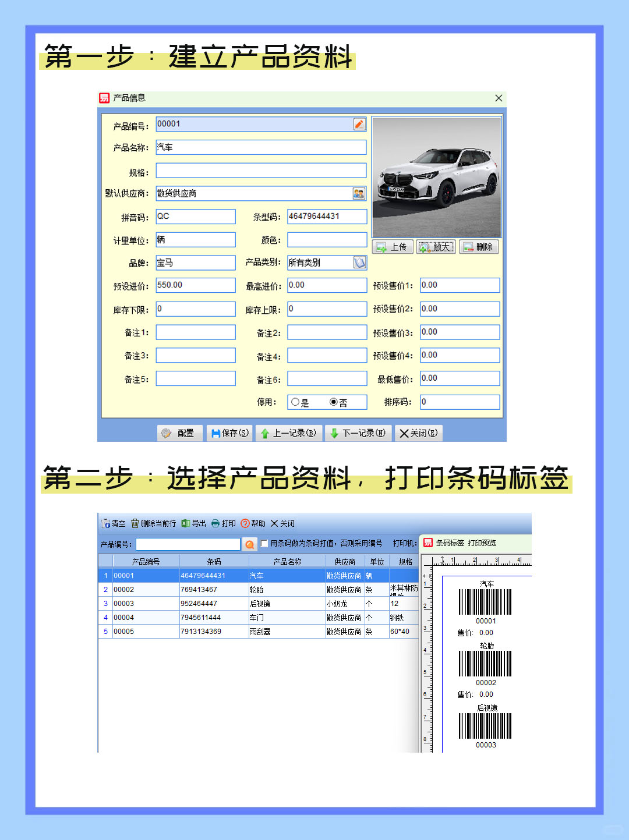Select the 是 radio option for 停用
This screenshot has width=629, height=840.
(295, 402)
